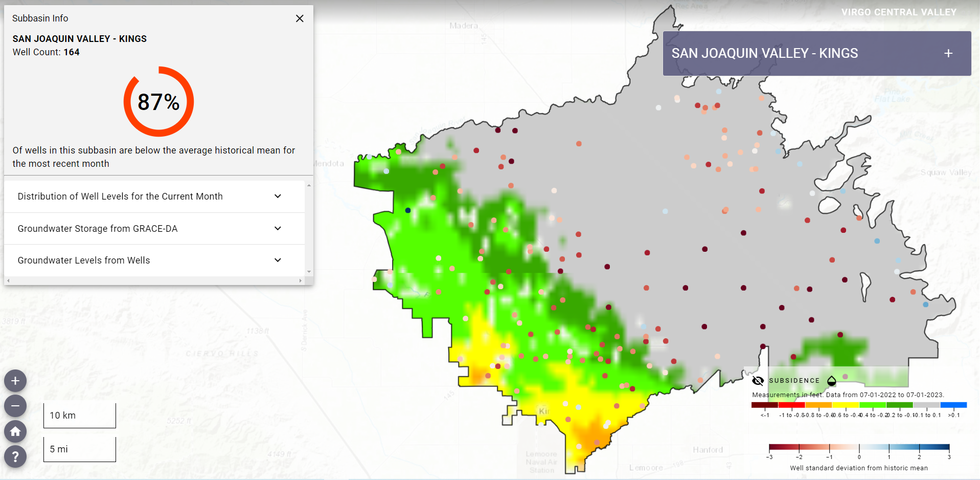Click the 10 km scale bar
The image size is (980, 480).
[80, 416]
